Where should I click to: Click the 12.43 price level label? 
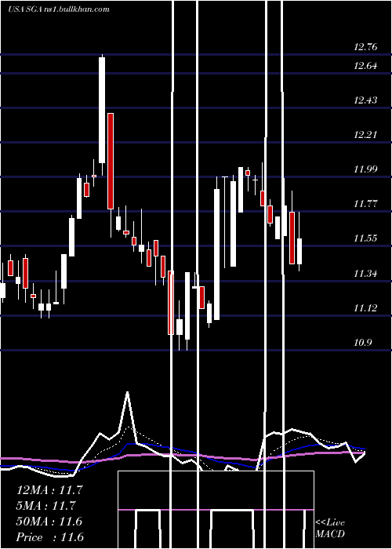(365, 100)
